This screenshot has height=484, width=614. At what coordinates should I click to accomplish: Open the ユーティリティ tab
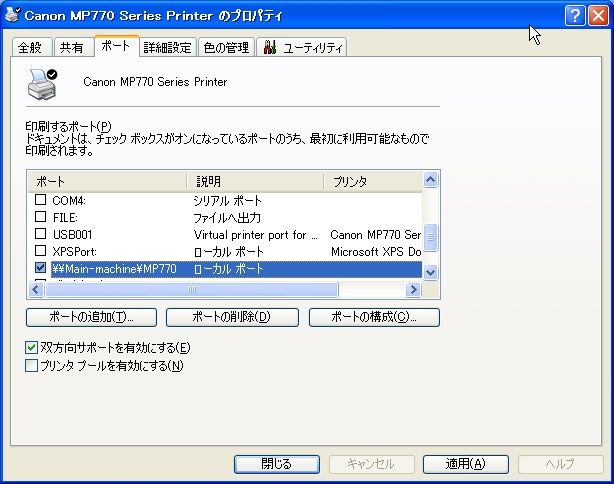pos(302,47)
